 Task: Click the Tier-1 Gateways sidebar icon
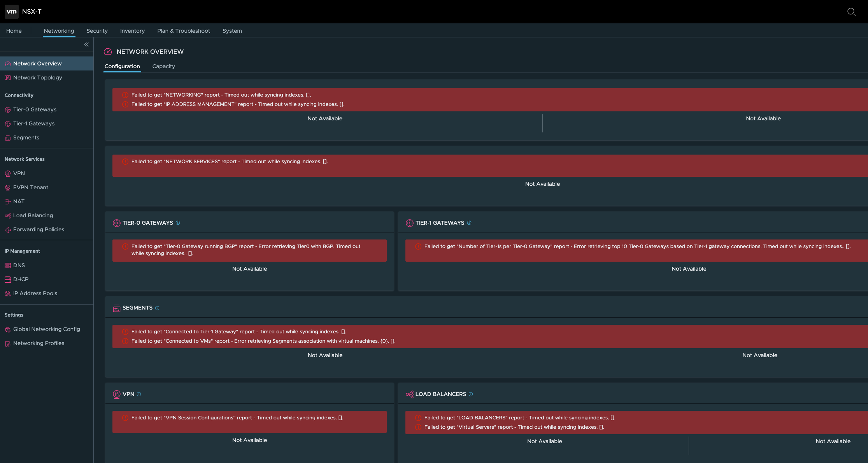[x=8, y=124]
